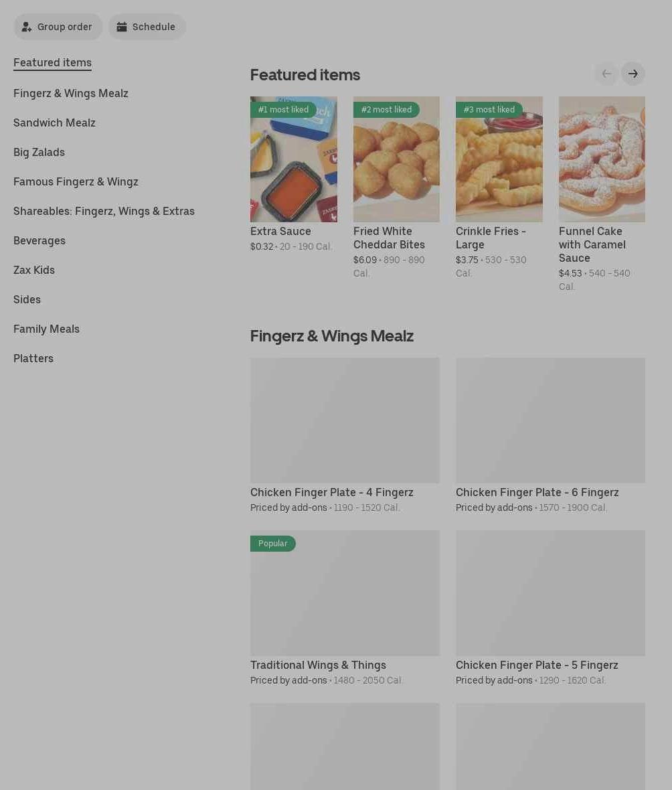Jump to the Zax Kids menu
The width and height of the screenshot is (672, 790).
click(33, 270)
